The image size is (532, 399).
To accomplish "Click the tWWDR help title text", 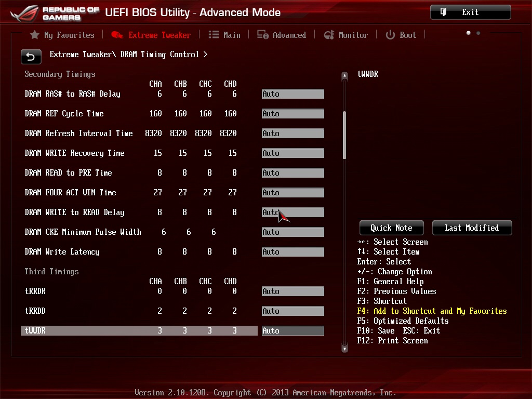I will (x=368, y=74).
